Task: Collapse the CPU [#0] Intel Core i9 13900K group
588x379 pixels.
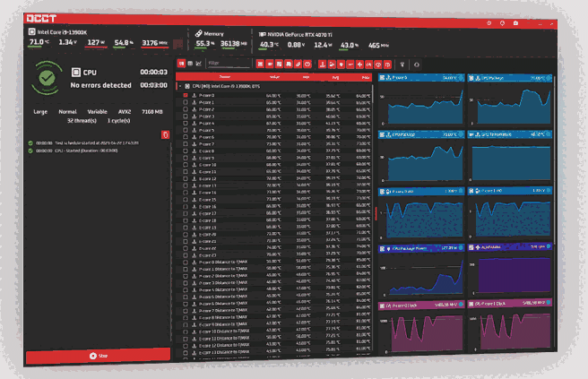Action: click(x=180, y=86)
